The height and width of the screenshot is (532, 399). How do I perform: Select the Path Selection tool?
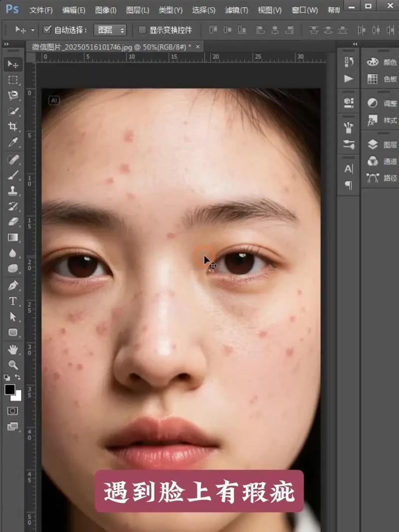pyautogui.click(x=13, y=317)
